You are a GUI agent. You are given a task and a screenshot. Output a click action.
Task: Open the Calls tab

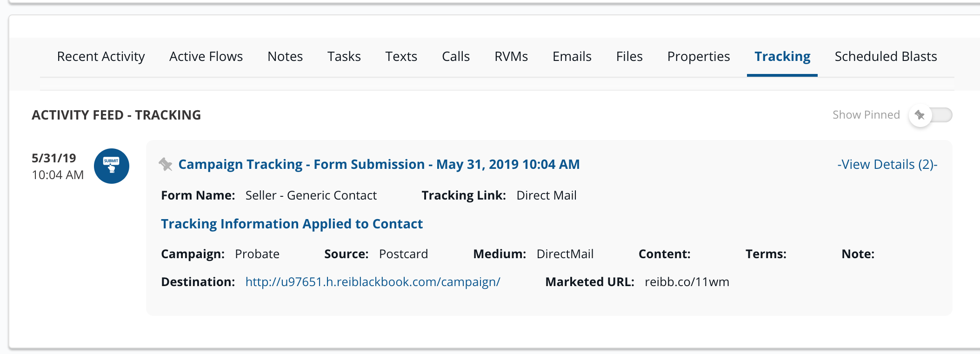point(456,56)
